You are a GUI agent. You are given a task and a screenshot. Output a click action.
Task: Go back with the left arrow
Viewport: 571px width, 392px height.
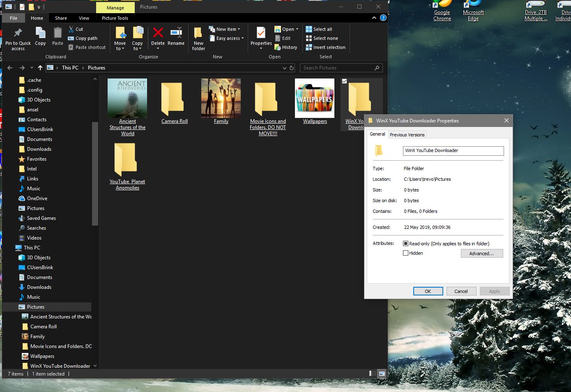(10, 68)
